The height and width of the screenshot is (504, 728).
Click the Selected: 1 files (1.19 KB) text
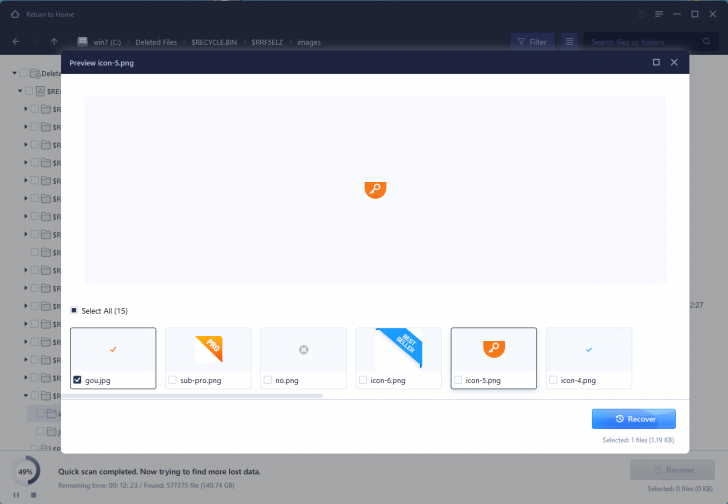coord(638,440)
